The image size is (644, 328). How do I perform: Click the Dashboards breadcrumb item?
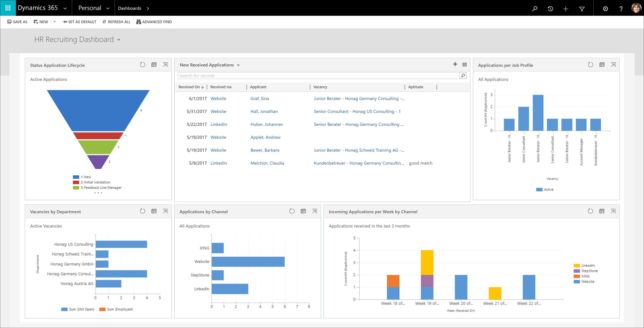click(x=130, y=8)
